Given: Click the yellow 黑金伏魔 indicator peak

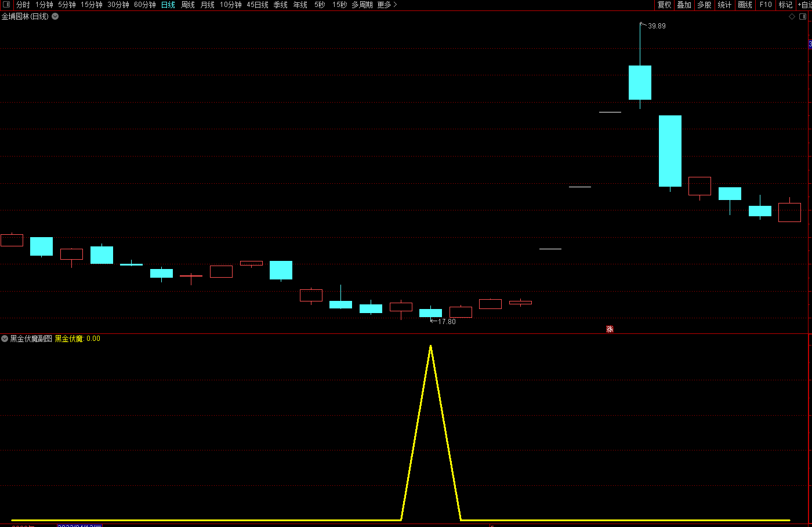Looking at the screenshot, I should coord(430,347).
